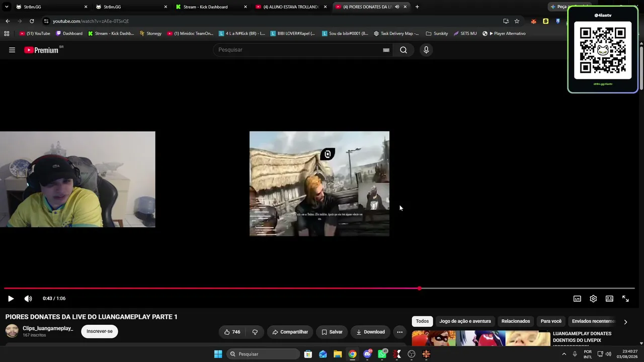Open Microsoft Store from the taskbar
Screen dimensions: 644x362
click(x=308, y=354)
